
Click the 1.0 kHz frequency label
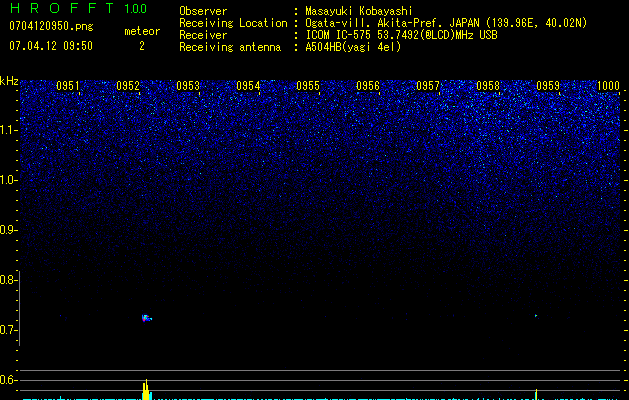(x=9, y=180)
